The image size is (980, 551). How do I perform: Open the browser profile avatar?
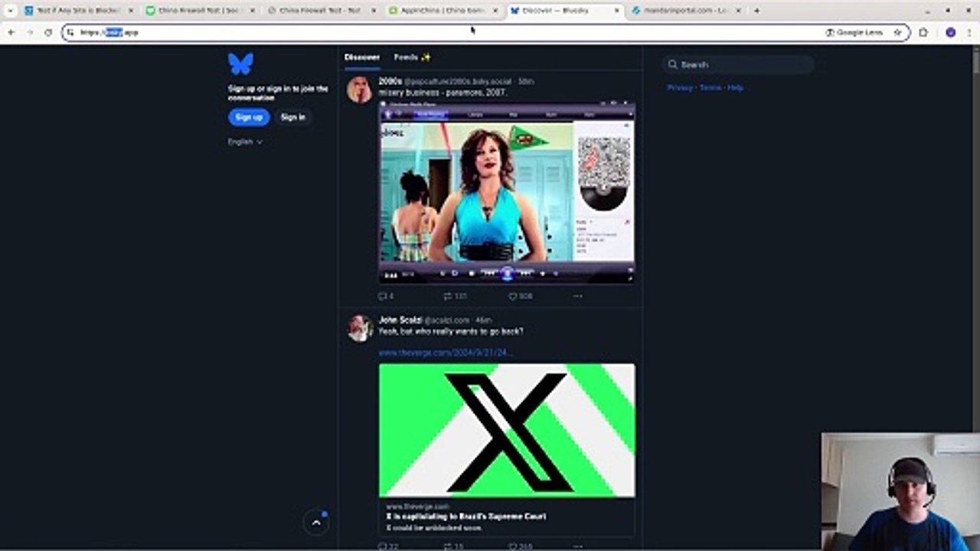951,33
